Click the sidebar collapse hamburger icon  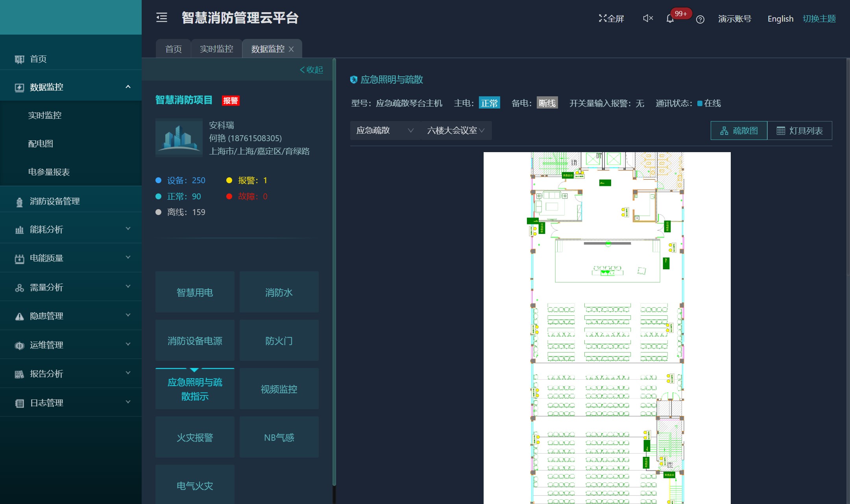pos(162,18)
